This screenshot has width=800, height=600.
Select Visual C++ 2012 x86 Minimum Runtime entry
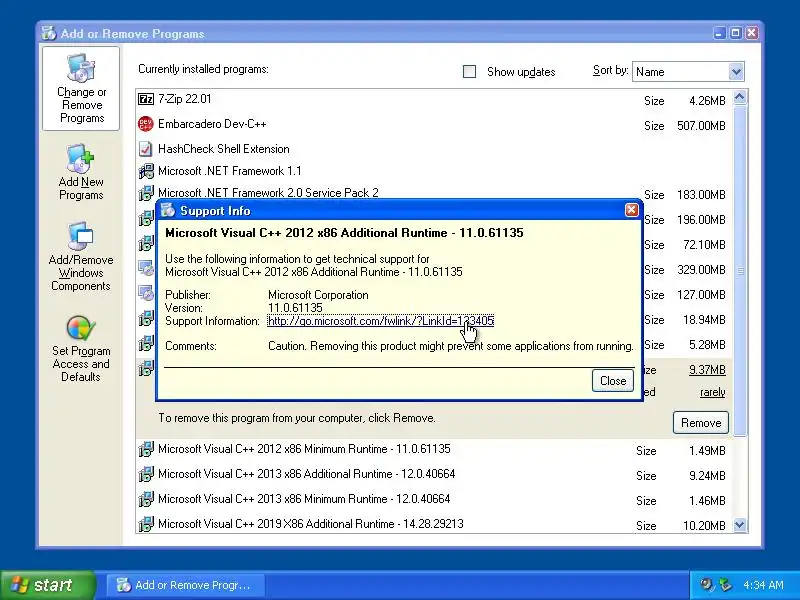(x=434, y=449)
